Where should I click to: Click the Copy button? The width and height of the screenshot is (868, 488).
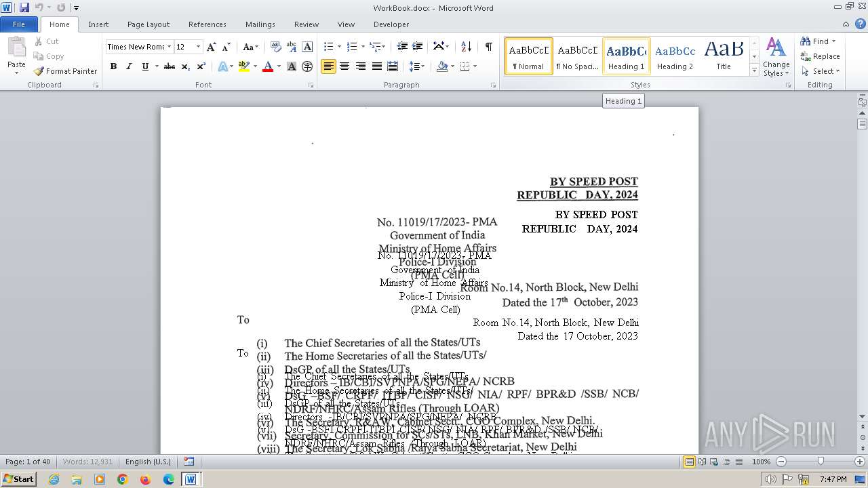tap(49, 56)
